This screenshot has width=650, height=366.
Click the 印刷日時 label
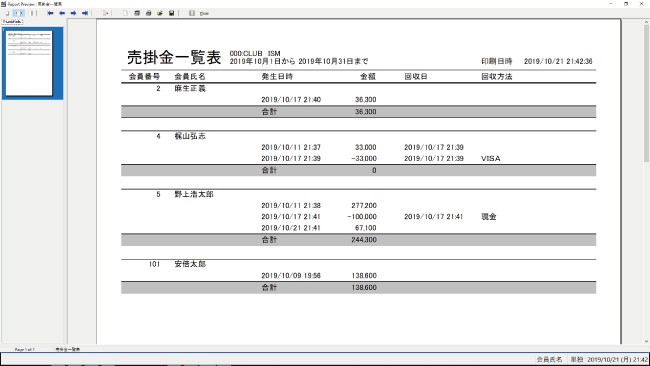pos(497,61)
